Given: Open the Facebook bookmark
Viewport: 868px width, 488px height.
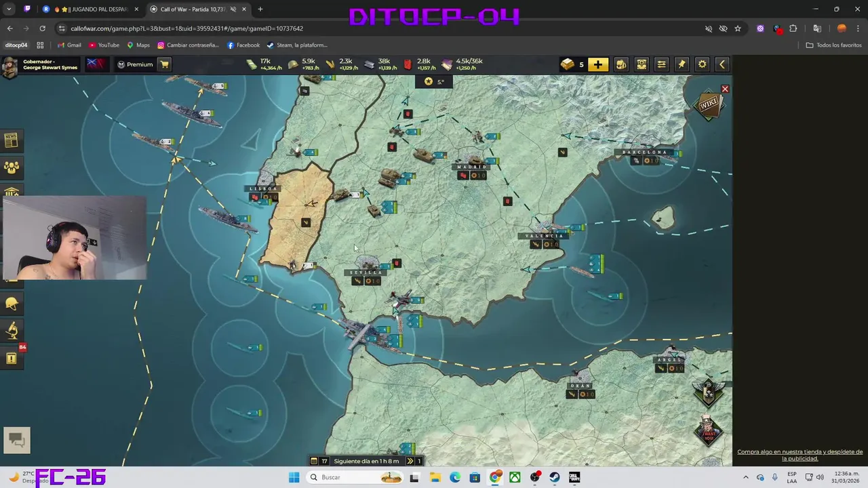Looking at the screenshot, I should click(x=243, y=45).
